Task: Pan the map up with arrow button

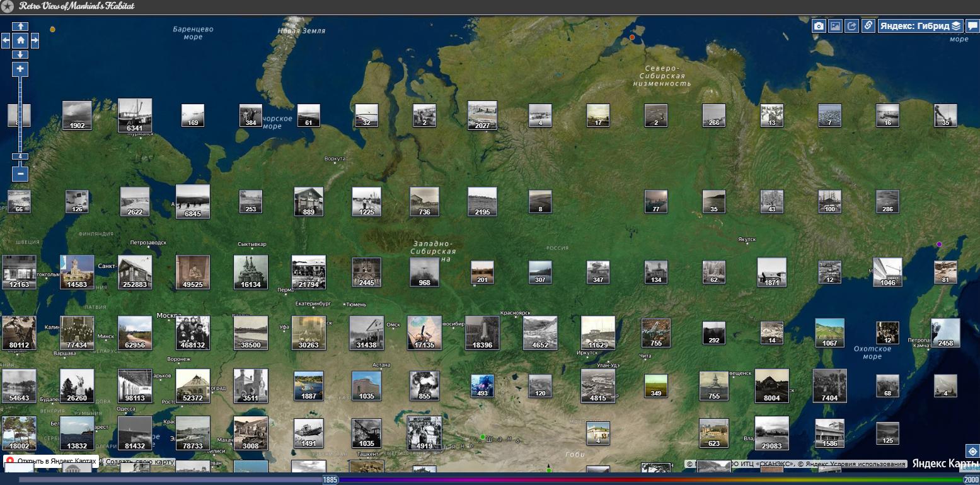Action: (20, 26)
